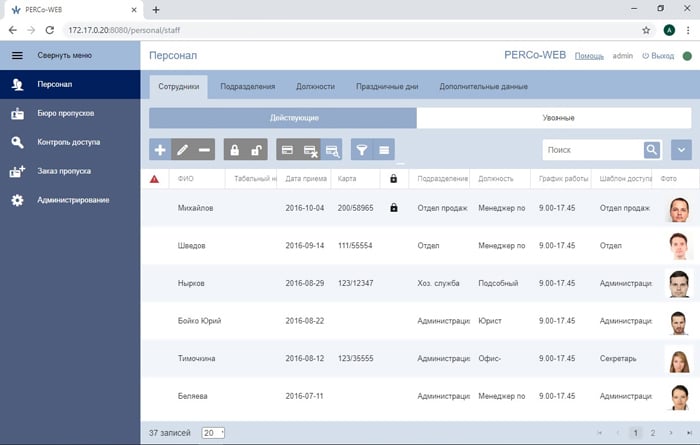Sort by График работы column header

(563, 179)
